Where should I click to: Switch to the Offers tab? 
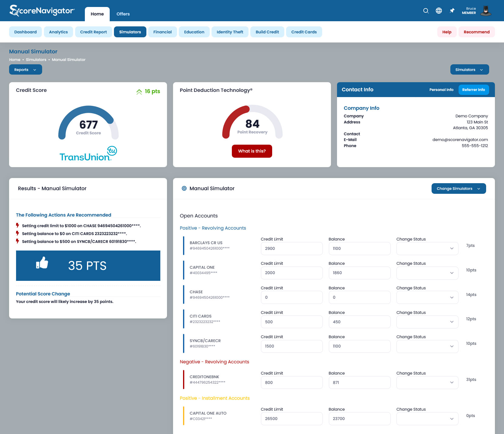(123, 14)
